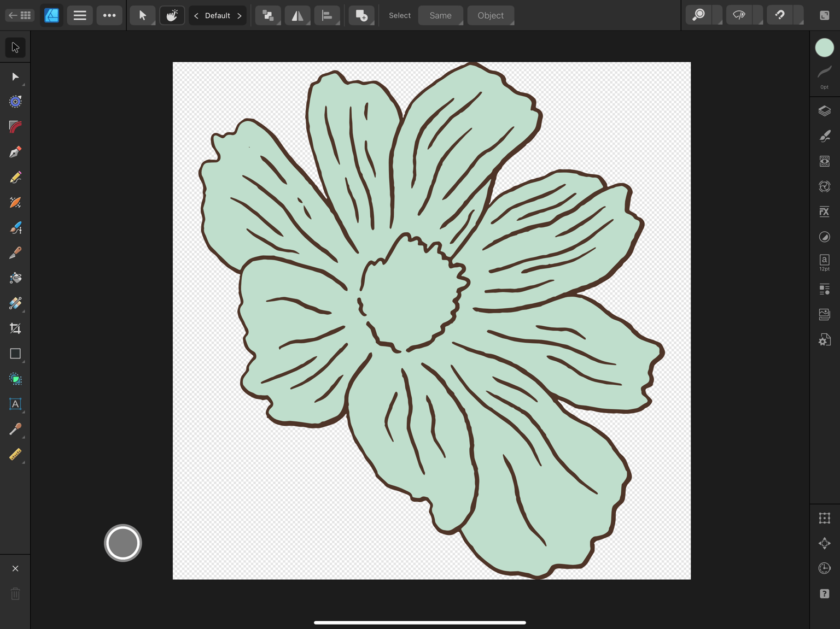The width and height of the screenshot is (840, 629).
Task: Open the Alignment options
Action: (327, 15)
